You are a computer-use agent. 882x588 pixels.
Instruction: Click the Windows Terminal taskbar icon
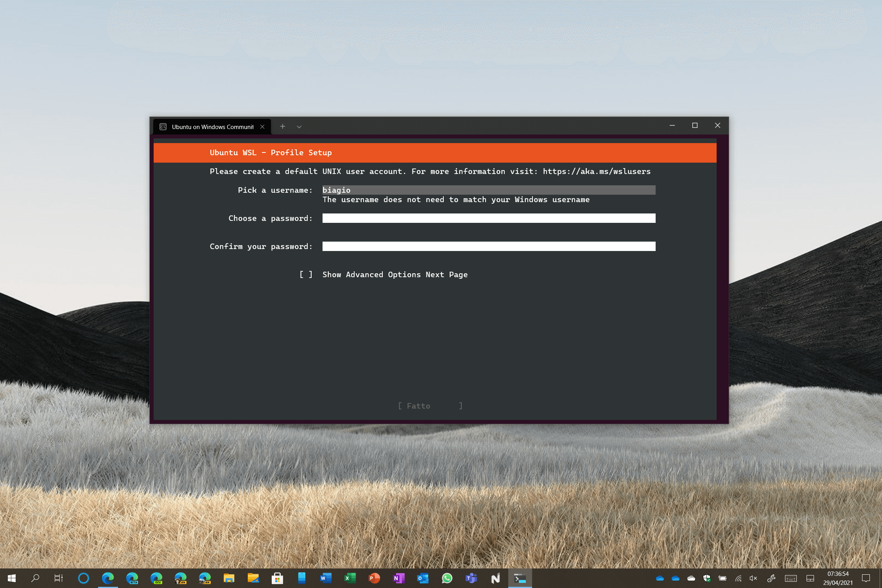point(520,578)
